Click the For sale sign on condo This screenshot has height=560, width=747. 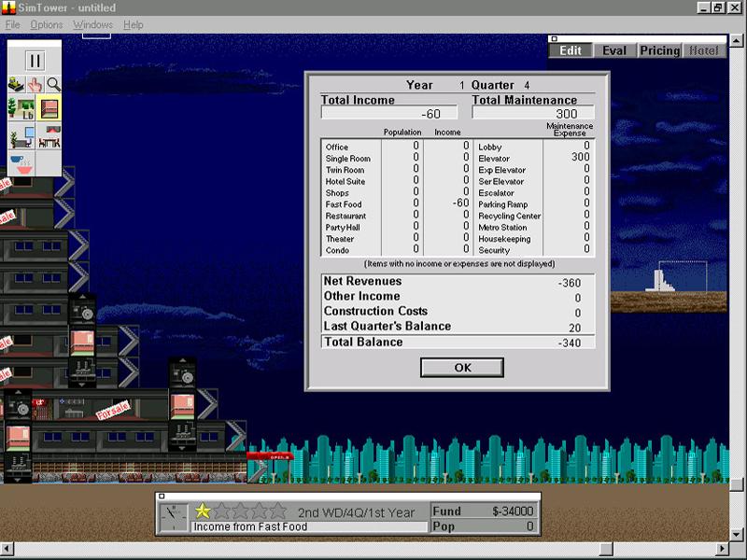(x=113, y=411)
